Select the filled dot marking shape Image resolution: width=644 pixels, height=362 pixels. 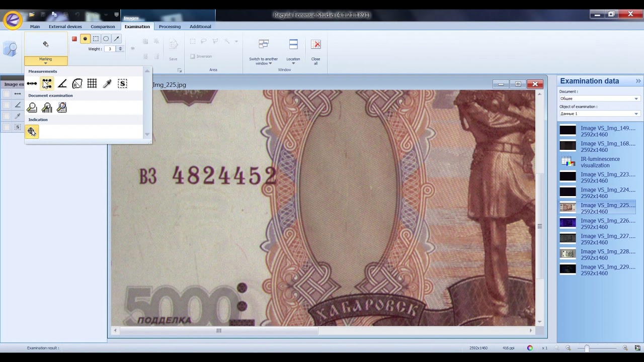85,39
